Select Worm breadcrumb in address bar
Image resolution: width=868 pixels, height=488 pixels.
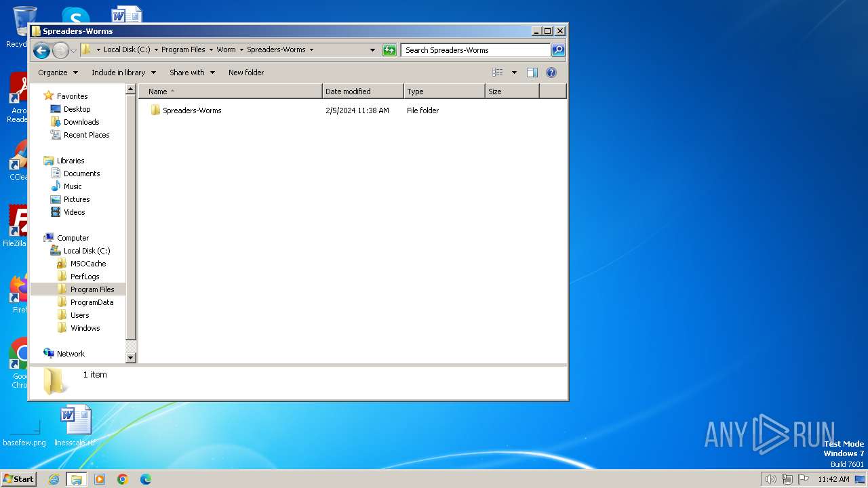point(226,49)
